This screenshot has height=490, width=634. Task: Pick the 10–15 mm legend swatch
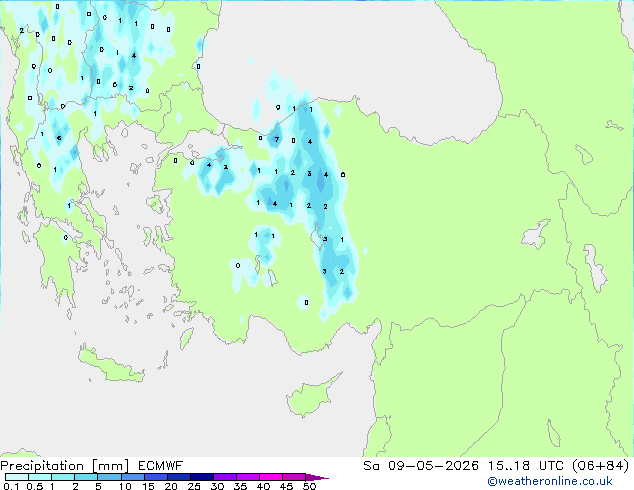[x=133, y=477]
